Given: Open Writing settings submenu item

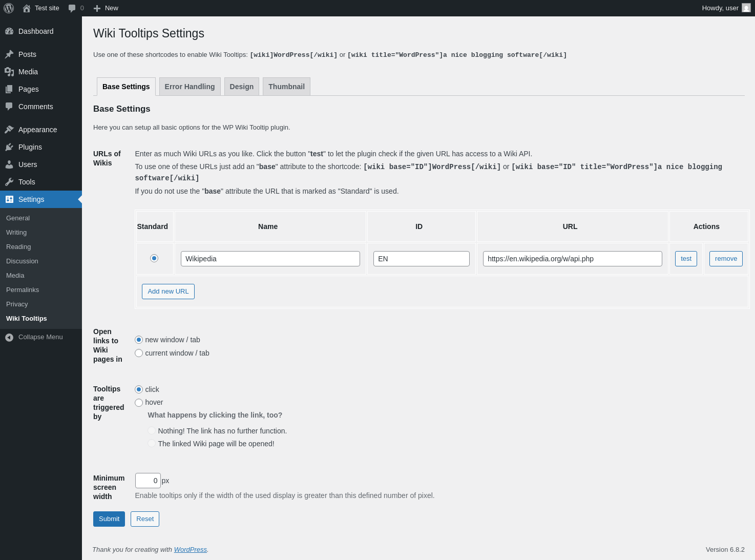Looking at the screenshot, I should click(x=41, y=233).
